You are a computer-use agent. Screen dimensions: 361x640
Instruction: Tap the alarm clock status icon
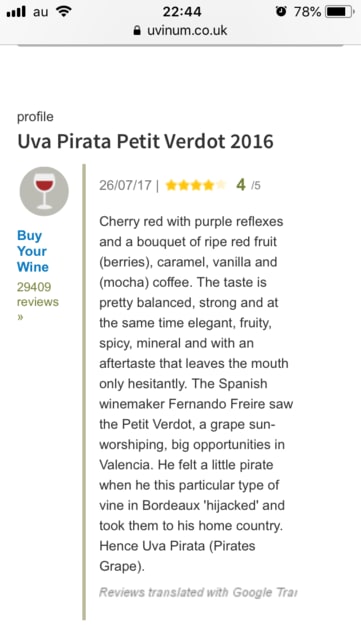coord(281,11)
